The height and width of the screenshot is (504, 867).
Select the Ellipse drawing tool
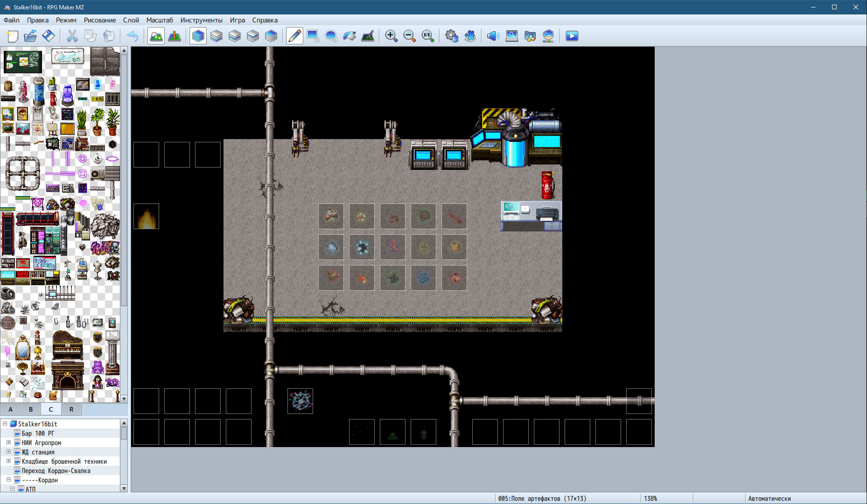point(331,36)
